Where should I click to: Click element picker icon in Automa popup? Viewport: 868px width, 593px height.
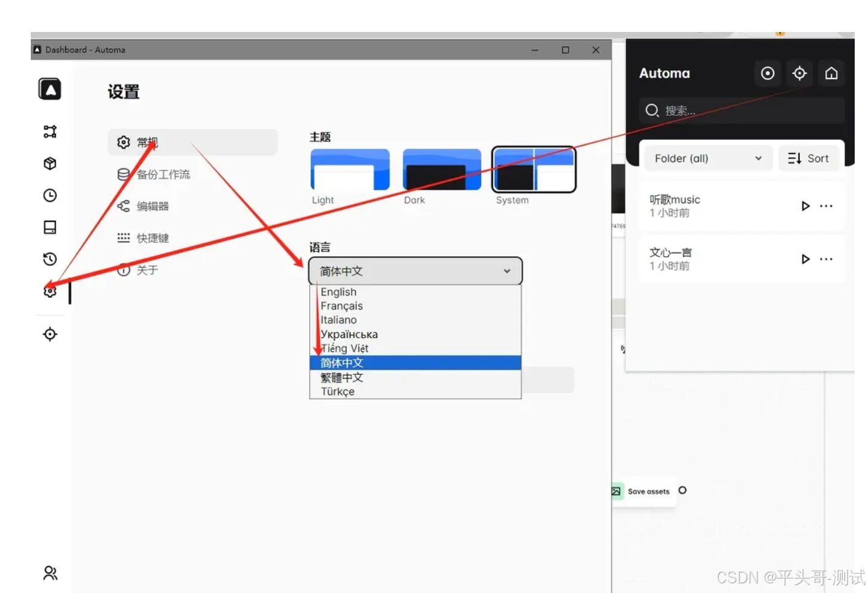point(800,74)
